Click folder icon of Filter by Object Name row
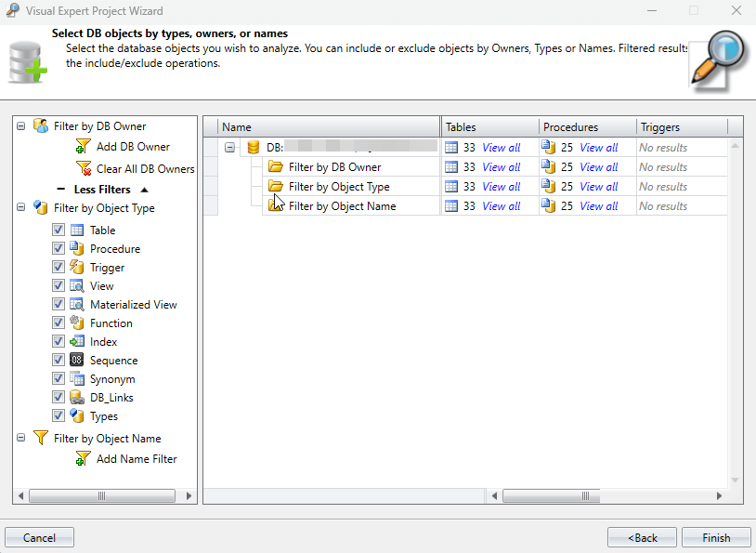 point(276,205)
